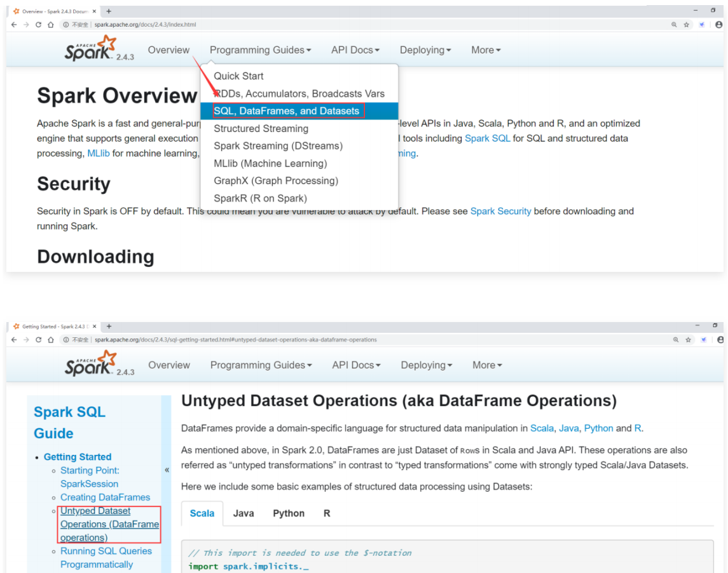Click back arrow in top browser window

(14, 25)
